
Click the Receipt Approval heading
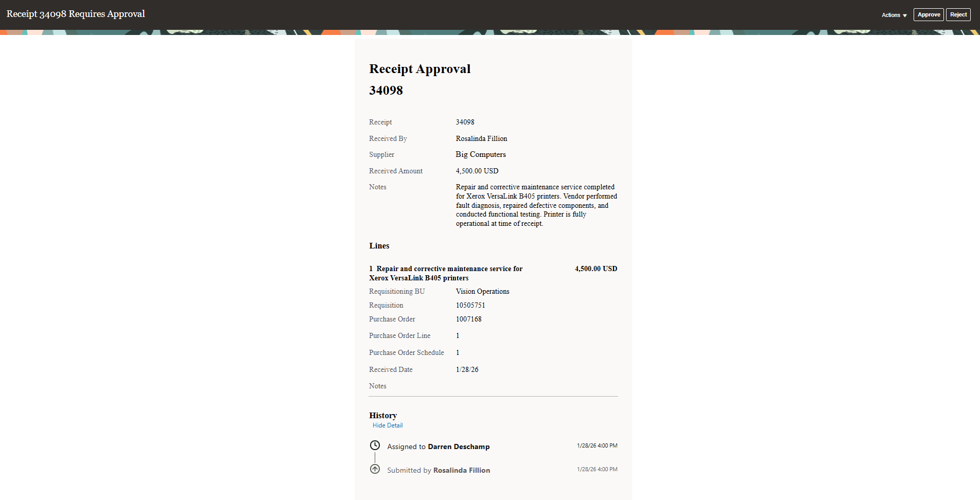pos(419,68)
